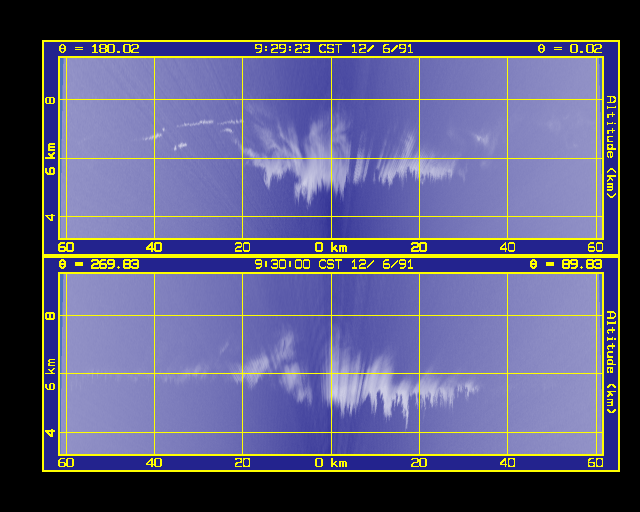The height and width of the screenshot is (512, 640).
Task: Click the 8 altitude tick in the 9:30:00 panel
Action: click(x=51, y=316)
